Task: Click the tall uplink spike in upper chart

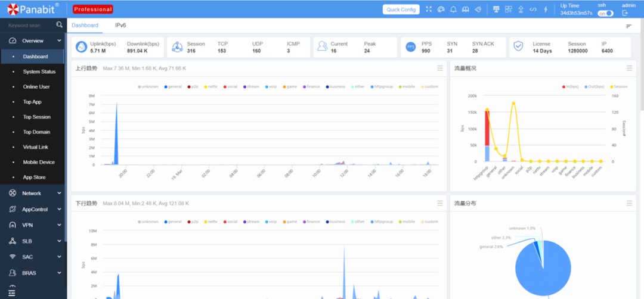Action: click(x=117, y=133)
